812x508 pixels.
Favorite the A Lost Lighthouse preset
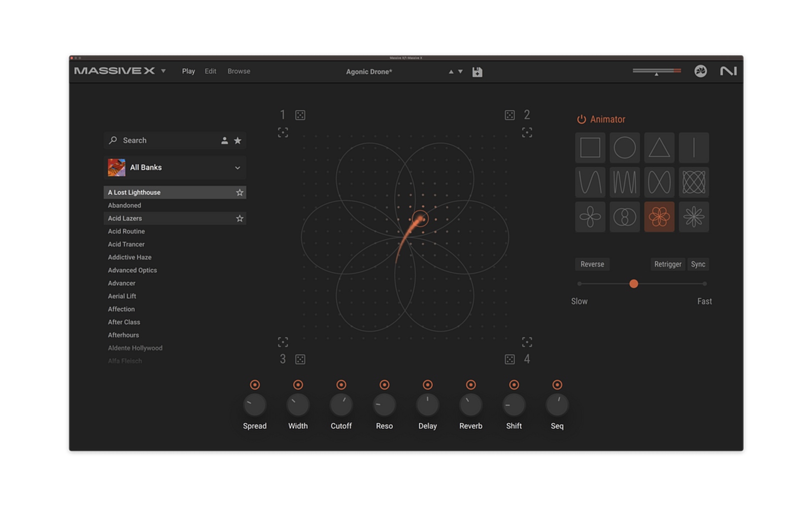coord(240,193)
